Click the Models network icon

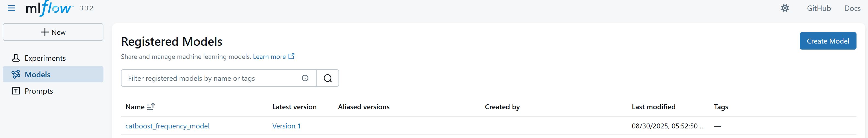(x=16, y=74)
